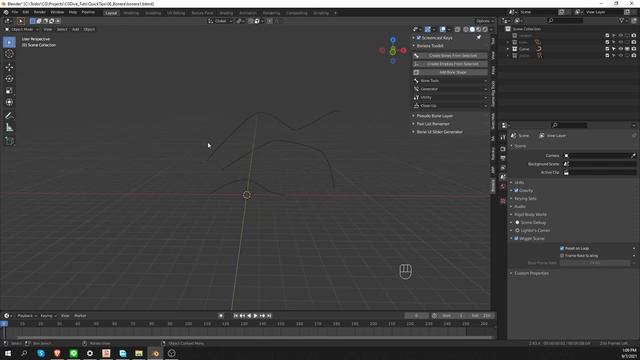Click Create Bones From Selected button
640x360 pixels.
click(450, 56)
